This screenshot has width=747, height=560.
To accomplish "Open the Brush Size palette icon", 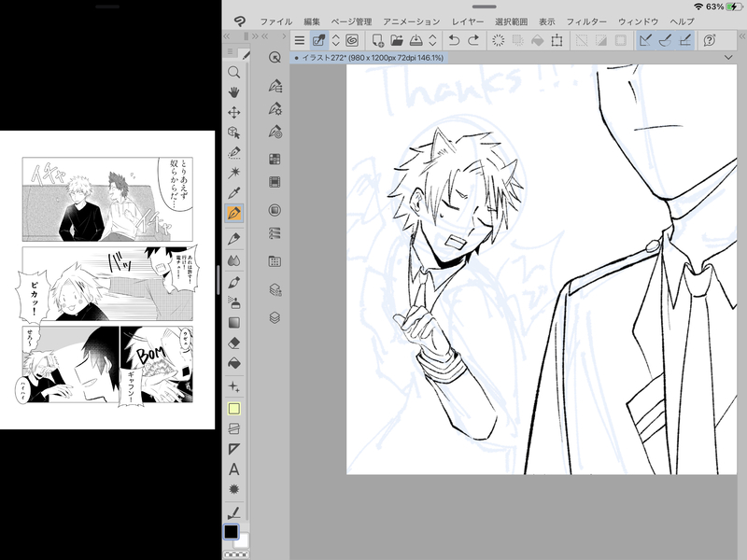I will coord(275,132).
